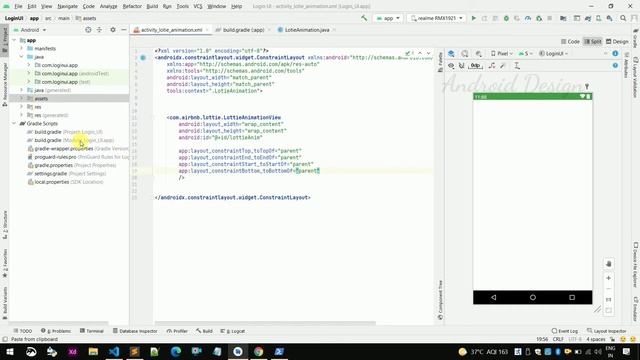Open Project panel settings gear
The image size is (640, 360).
(113, 30)
